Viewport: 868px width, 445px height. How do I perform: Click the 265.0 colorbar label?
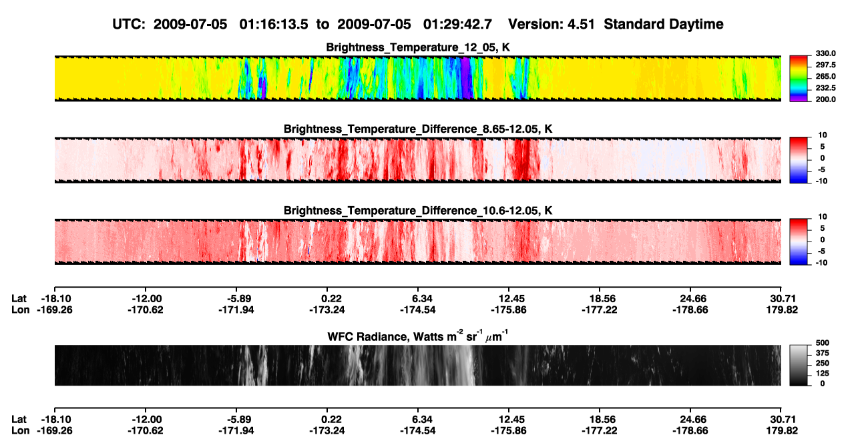tap(825, 76)
